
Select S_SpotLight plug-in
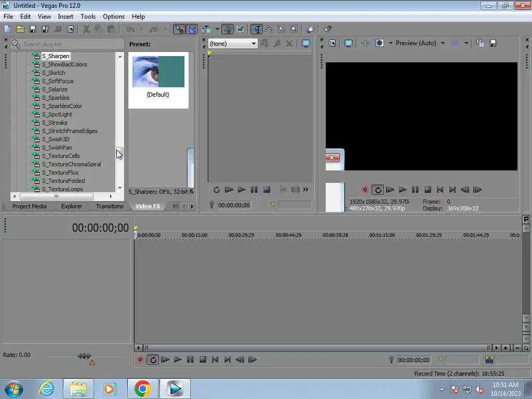(57, 114)
